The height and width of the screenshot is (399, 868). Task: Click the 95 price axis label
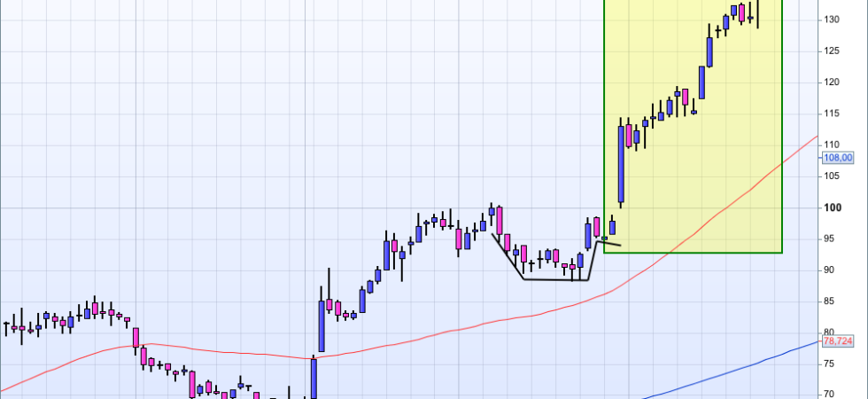830,239
